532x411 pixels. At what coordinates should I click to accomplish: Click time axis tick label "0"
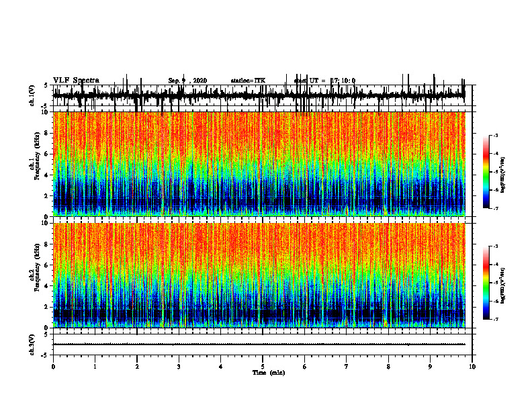[53, 367]
